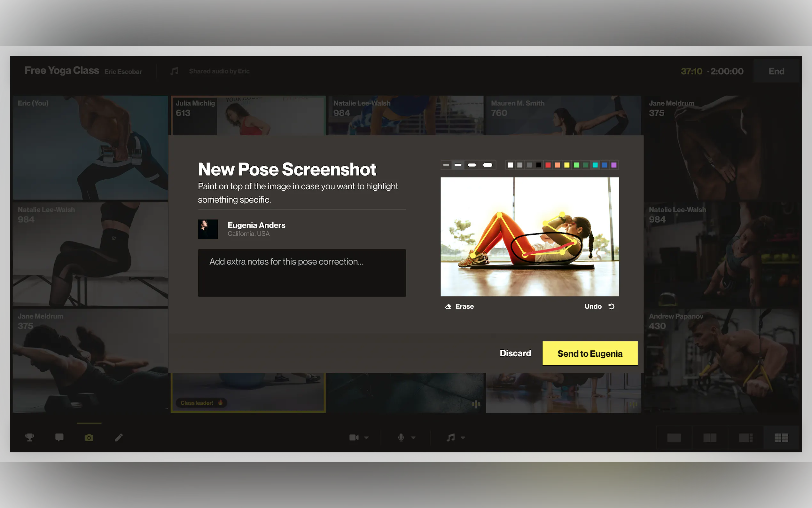Expand the music audio options arrow
This screenshot has height=508, width=812.
tap(463, 438)
